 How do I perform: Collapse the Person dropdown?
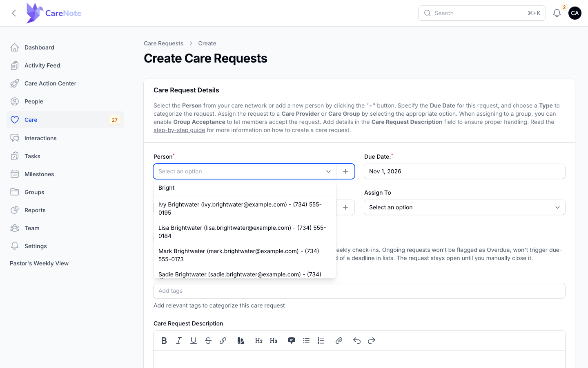328,171
